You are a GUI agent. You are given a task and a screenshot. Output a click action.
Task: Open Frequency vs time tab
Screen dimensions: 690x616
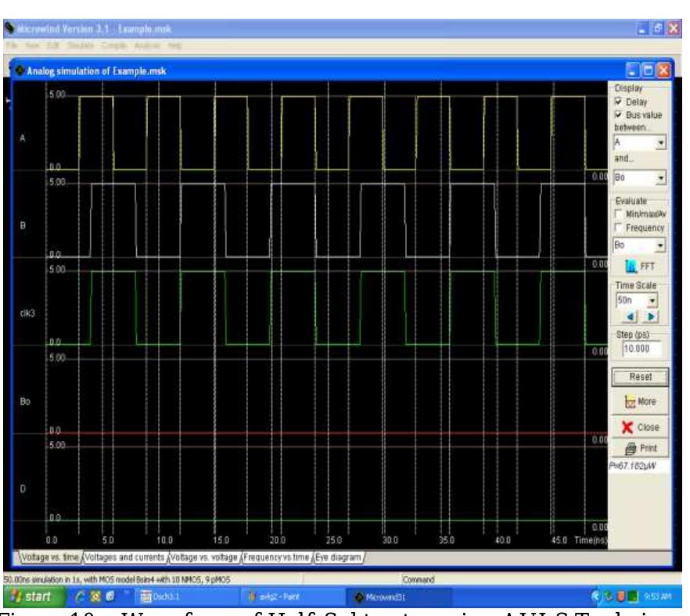(276, 557)
